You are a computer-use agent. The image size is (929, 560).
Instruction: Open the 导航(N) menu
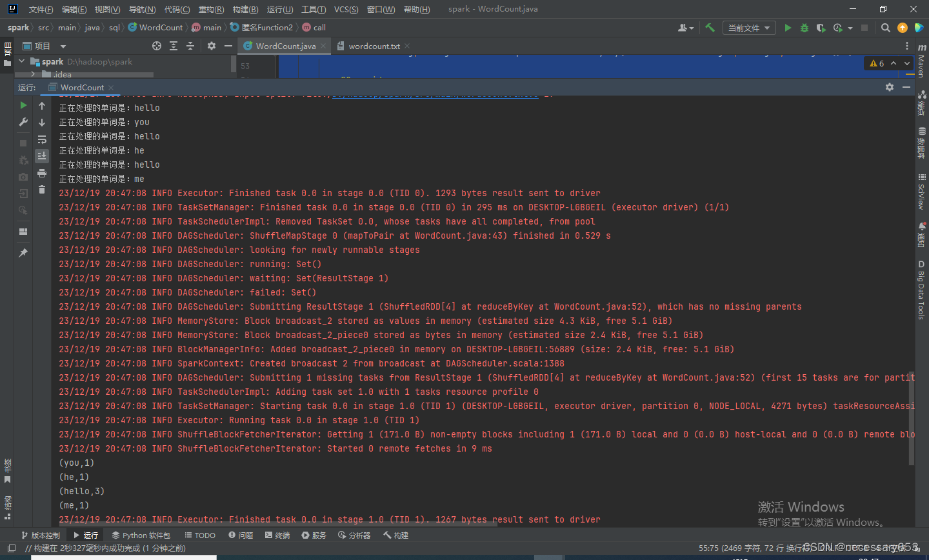point(142,9)
